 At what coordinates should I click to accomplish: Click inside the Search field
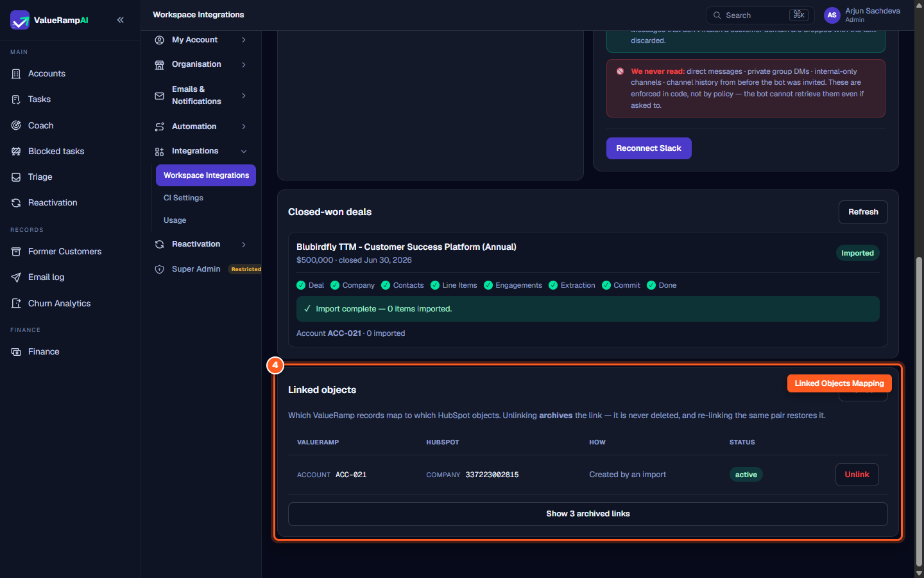[x=760, y=15]
